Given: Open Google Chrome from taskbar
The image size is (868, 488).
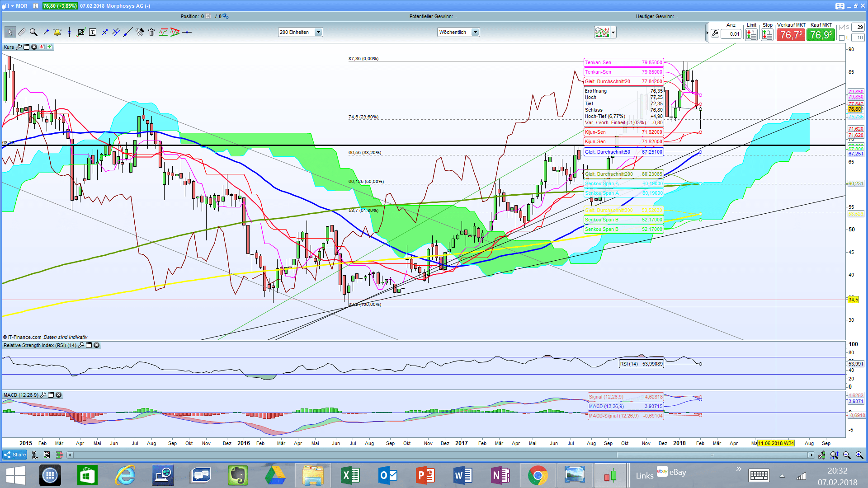Looking at the screenshot, I should click(x=538, y=475).
